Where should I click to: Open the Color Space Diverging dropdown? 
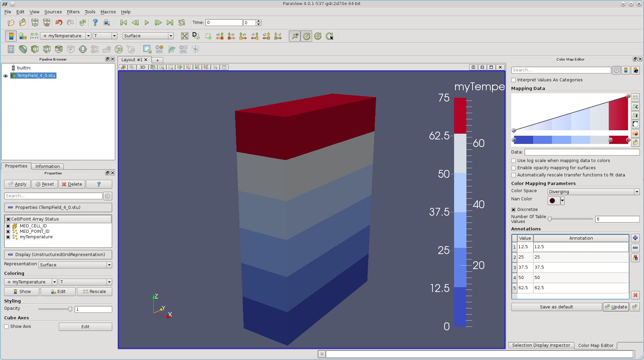tap(593, 192)
